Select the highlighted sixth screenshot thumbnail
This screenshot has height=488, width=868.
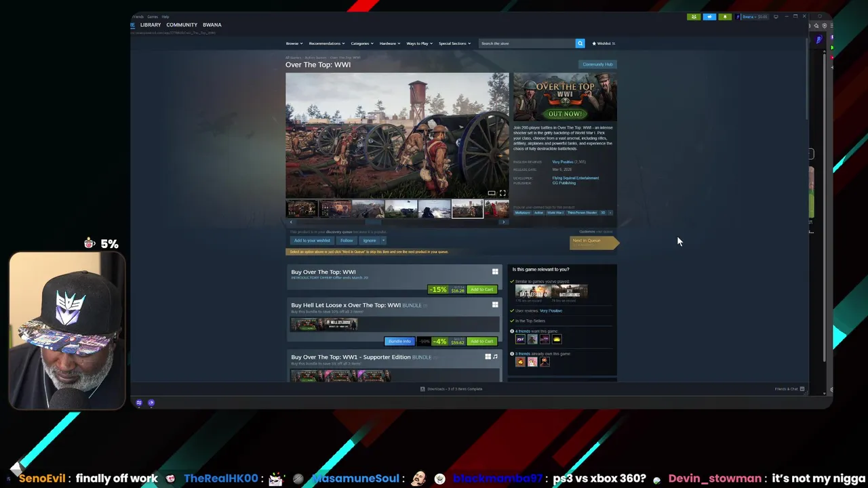tap(467, 209)
